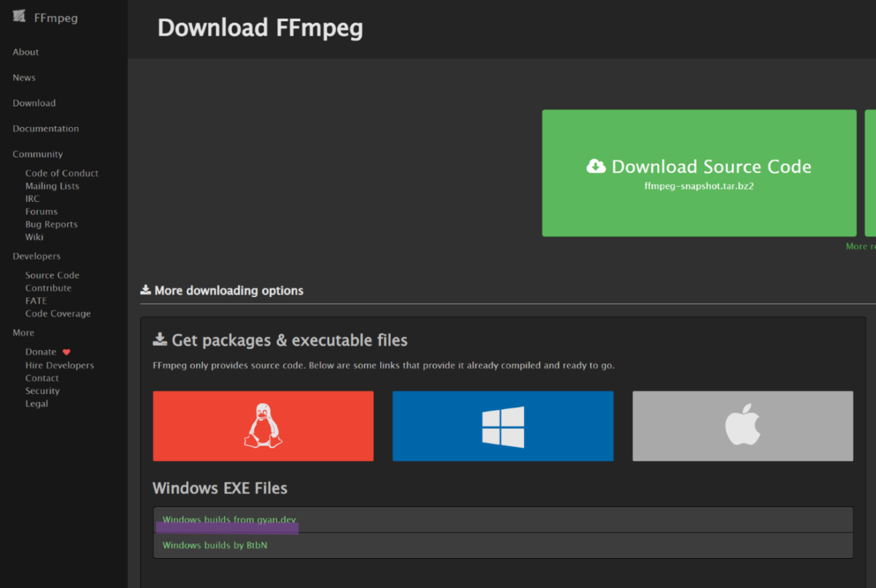Open Windows builds by BtbN link
The image size is (876, 588).
215,545
